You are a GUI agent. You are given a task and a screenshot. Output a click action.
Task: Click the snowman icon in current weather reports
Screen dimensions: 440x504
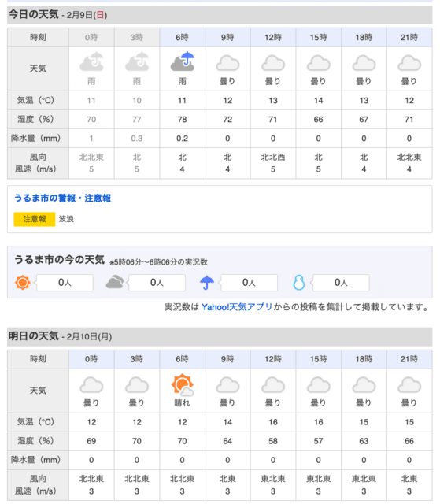(299, 283)
